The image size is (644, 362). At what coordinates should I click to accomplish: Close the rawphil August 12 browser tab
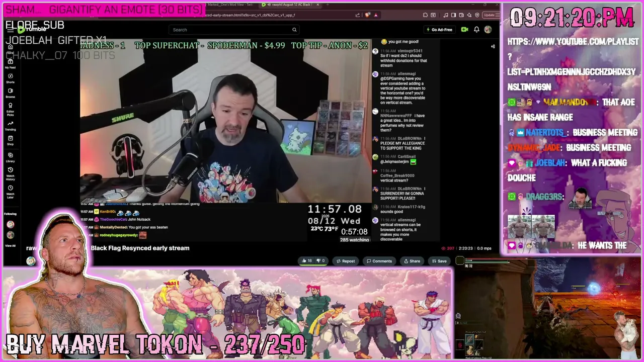click(x=317, y=5)
